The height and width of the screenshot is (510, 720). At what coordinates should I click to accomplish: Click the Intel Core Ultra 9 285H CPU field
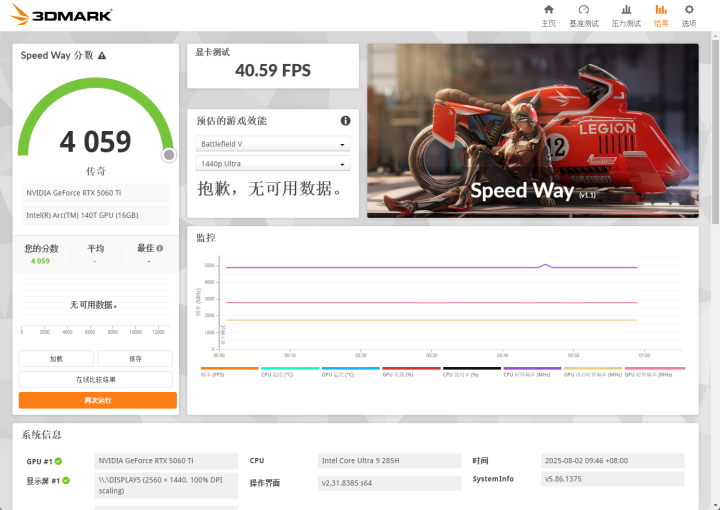coord(389,460)
